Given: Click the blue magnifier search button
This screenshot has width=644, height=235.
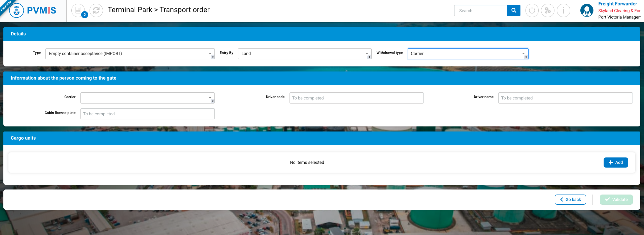Looking at the screenshot, I should (514, 10).
